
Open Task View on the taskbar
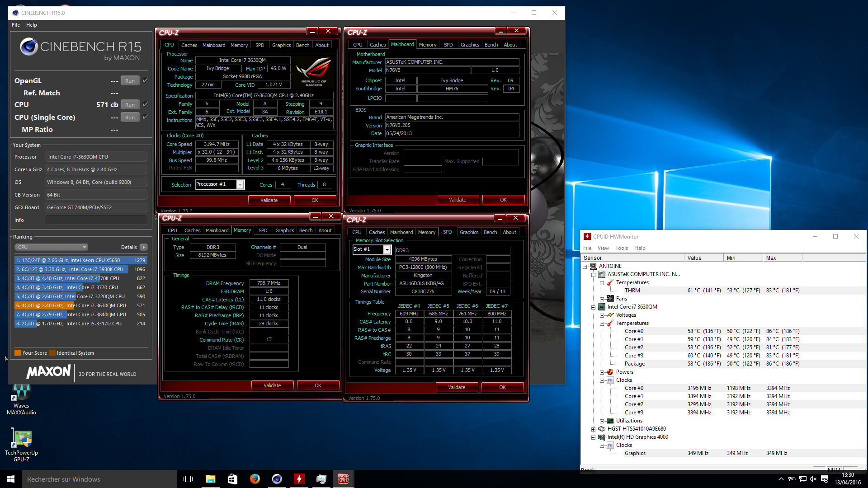coord(188,479)
